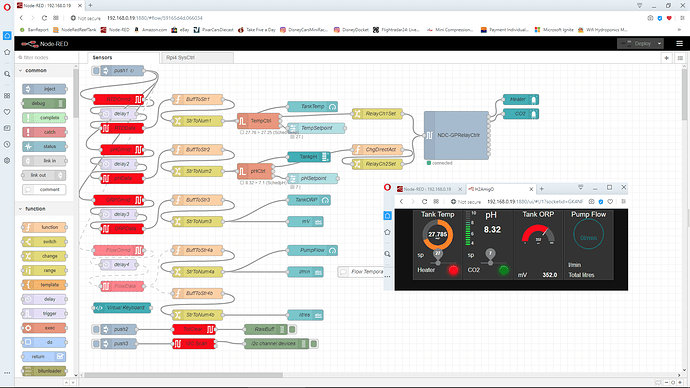Select the Heater output node
Viewport: 690px width, 388px height.
tap(521, 99)
